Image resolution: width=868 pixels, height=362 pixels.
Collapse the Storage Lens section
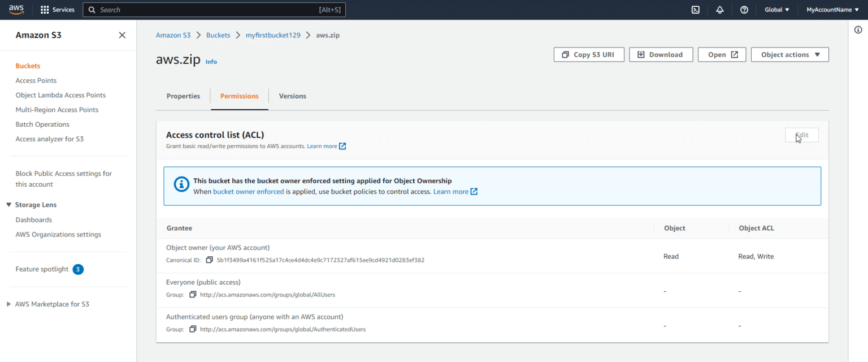(9, 205)
